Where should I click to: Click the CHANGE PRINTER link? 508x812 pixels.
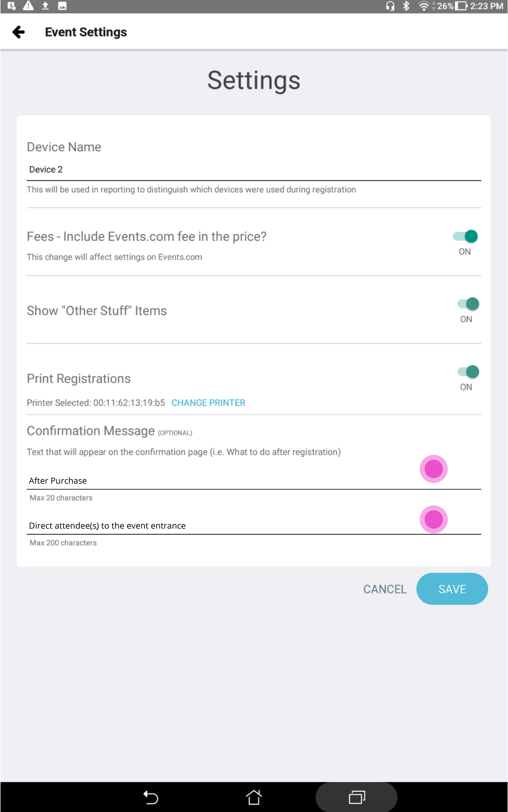point(208,403)
